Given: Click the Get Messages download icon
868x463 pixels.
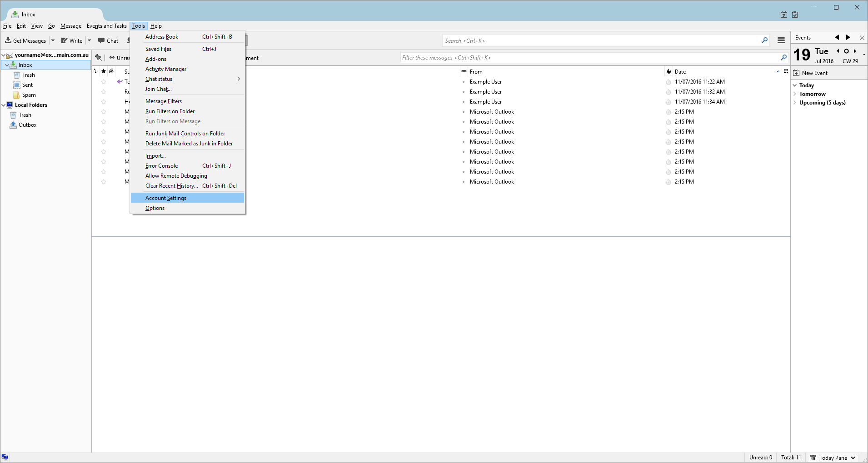Looking at the screenshot, I should click(8, 40).
